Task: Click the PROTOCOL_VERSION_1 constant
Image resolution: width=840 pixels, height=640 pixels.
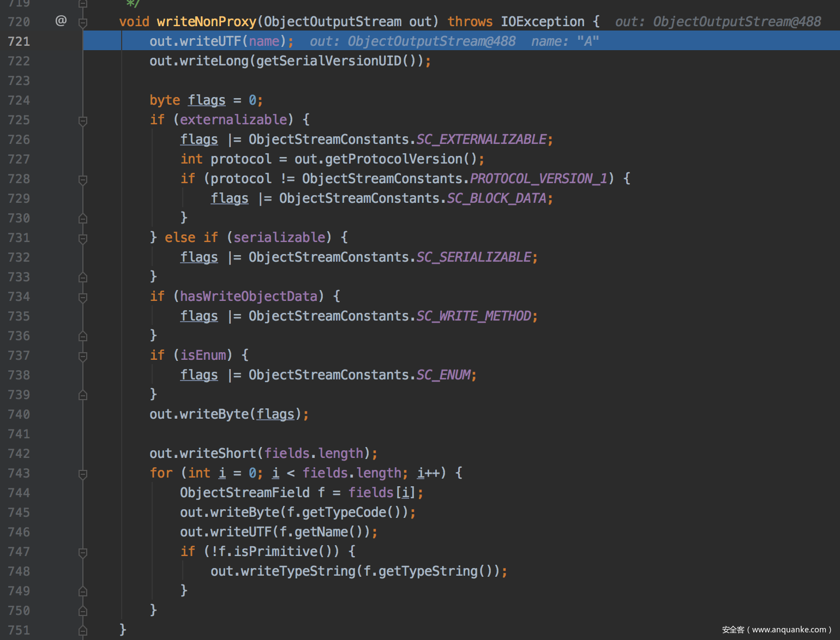Action: click(x=538, y=179)
